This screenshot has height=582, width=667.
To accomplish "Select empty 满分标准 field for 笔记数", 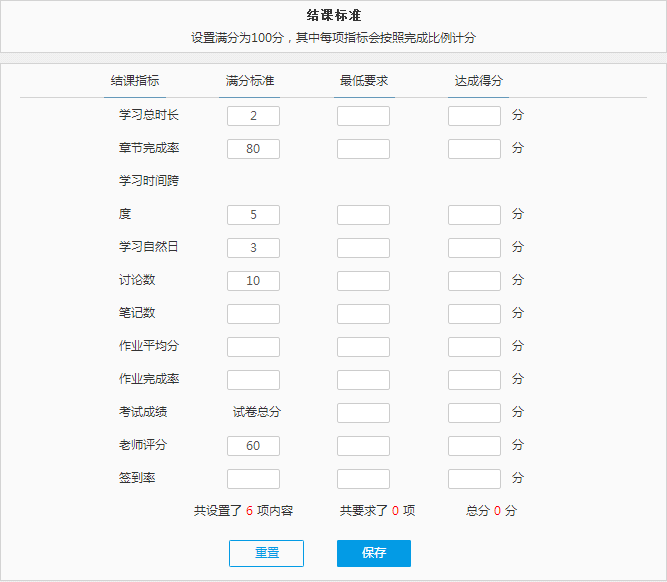I will tap(254, 314).
